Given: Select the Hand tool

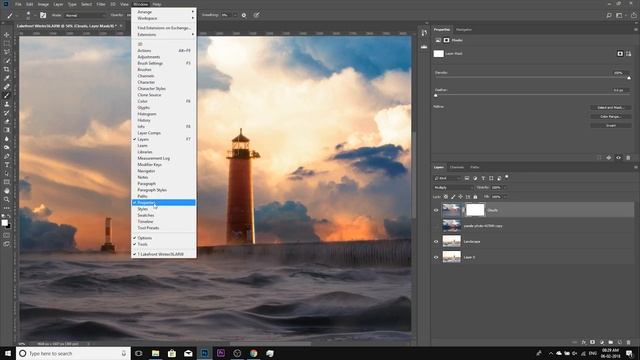Looking at the screenshot, I should click(x=7, y=191).
